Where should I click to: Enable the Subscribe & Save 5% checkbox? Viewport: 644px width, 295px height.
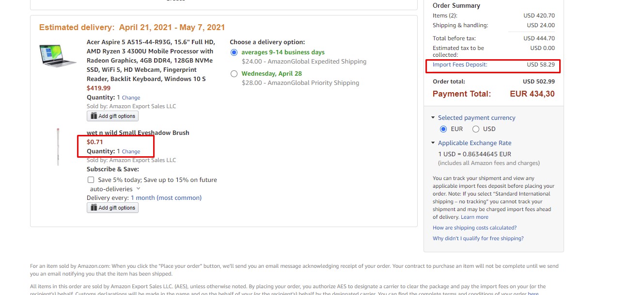[91, 180]
